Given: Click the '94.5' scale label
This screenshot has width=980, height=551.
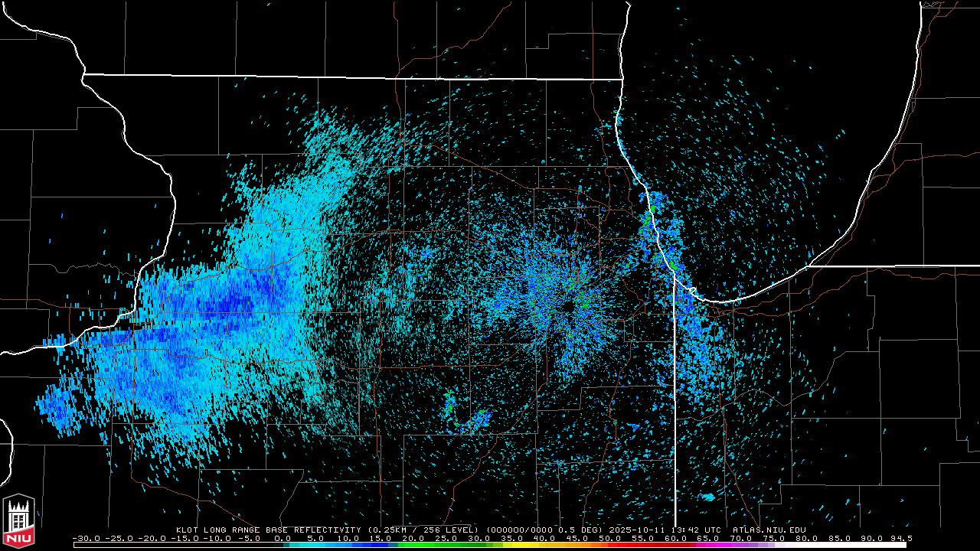Looking at the screenshot, I should click(902, 538).
